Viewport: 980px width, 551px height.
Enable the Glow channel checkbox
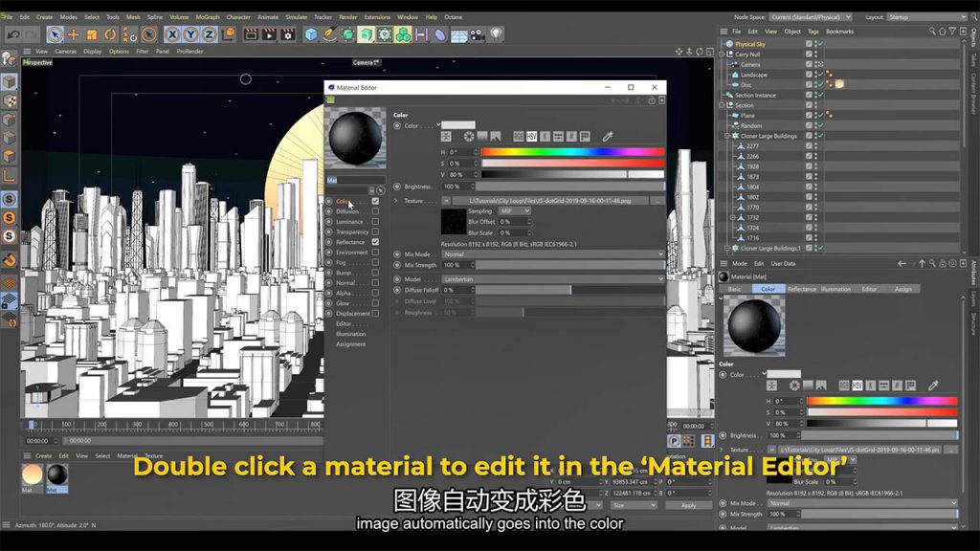click(375, 303)
